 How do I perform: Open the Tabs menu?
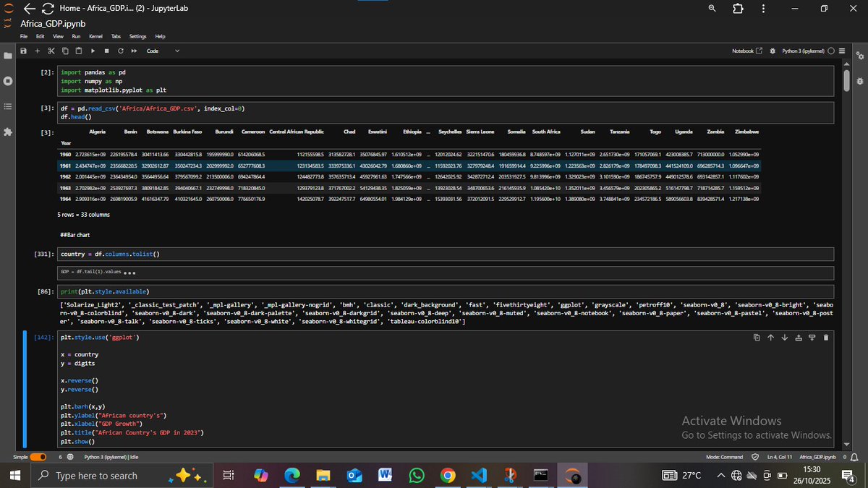click(x=116, y=36)
